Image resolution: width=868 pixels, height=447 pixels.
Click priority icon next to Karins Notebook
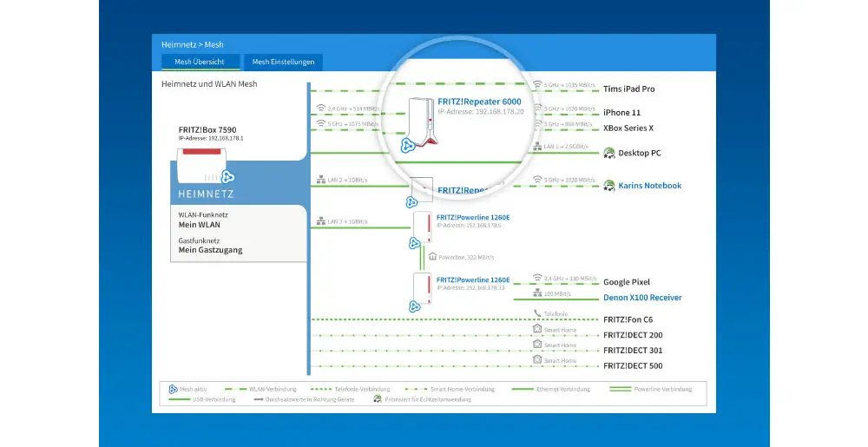click(609, 186)
